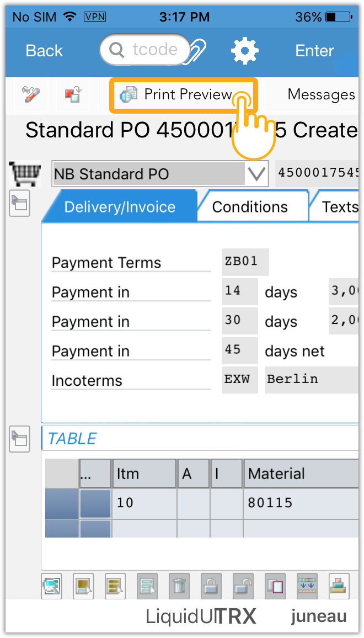This screenshot has height=638, width=364.
Task: Tap the Enter button
Action: pos(314,51)
